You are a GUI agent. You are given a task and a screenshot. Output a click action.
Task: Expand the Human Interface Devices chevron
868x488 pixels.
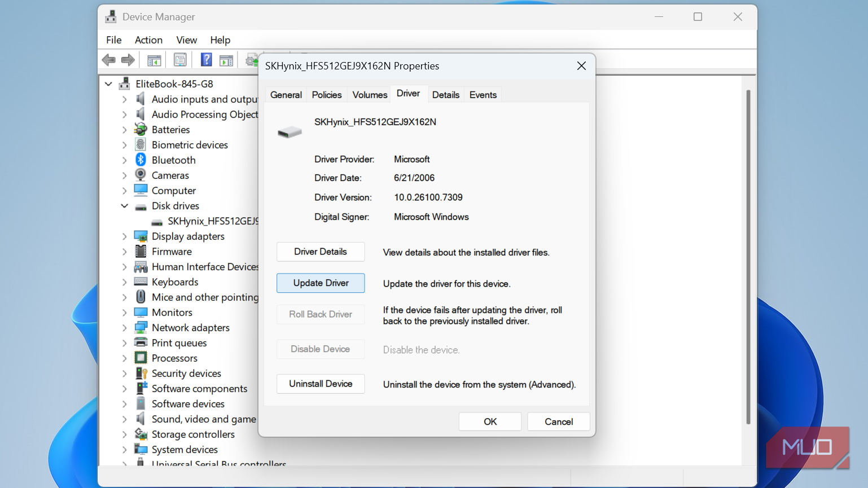(124, 267)
